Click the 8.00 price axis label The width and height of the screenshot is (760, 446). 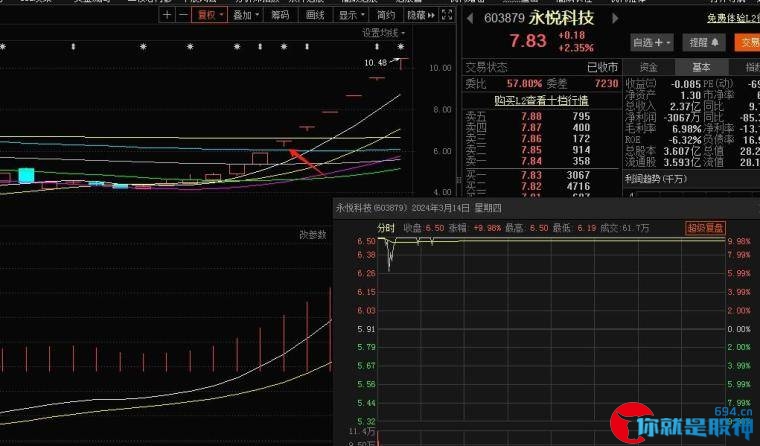442,110
